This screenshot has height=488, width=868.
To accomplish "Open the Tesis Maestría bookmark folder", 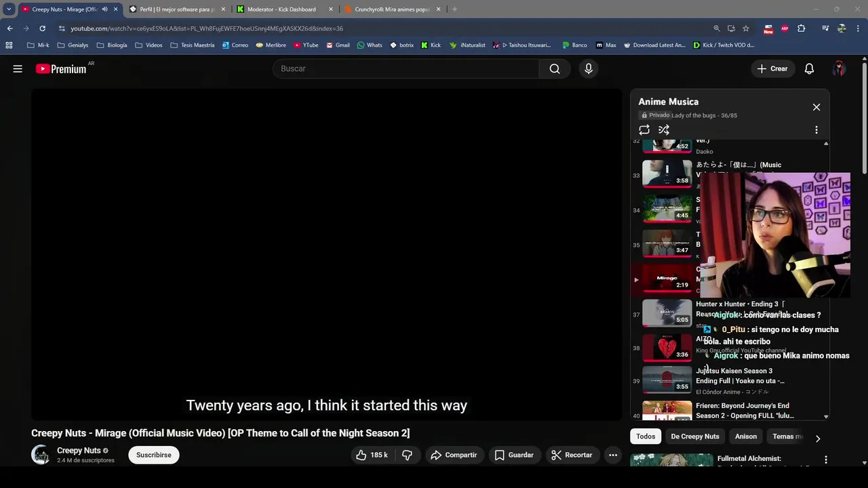I will pyautogui.click(x=192, y=45).
